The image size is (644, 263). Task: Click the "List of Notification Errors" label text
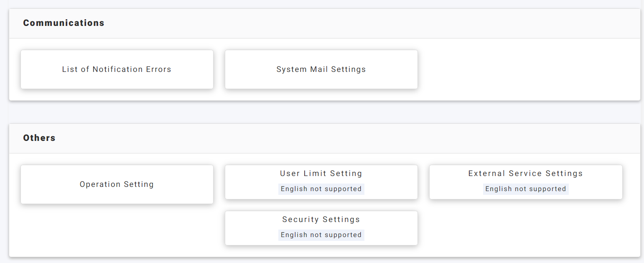[117, 69]
